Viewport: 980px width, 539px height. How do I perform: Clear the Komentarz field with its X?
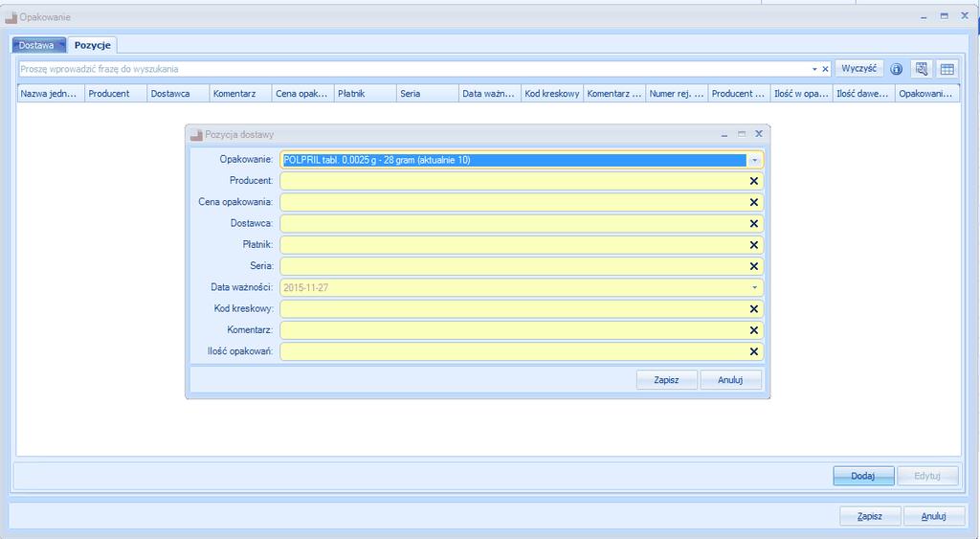(x=754, y=330)
